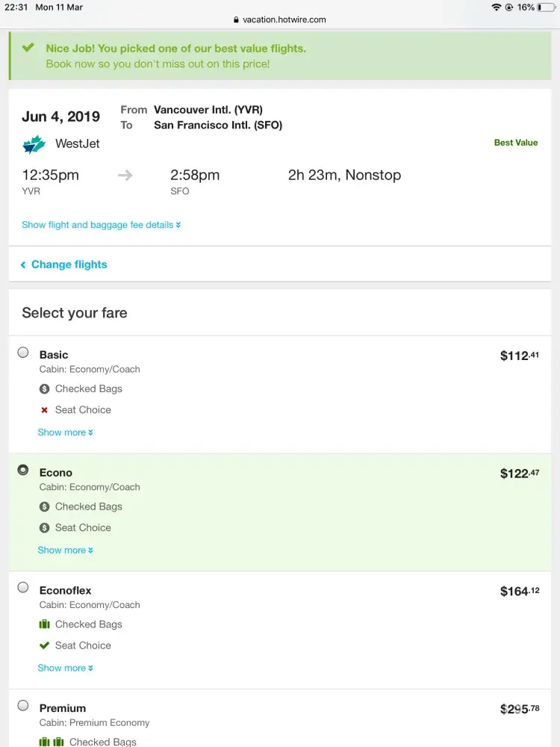Screen dimensions: 560x747
Task: Click the flight direction arrow icon
Action: (x=125, y=176)
